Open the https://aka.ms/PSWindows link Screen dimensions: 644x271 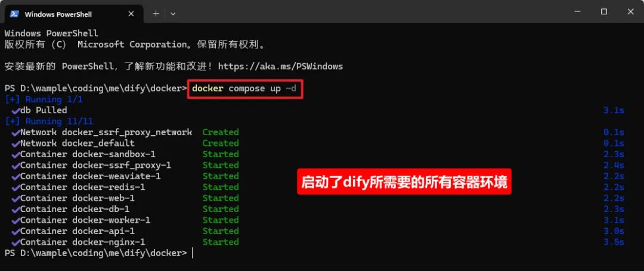point(280,66)
